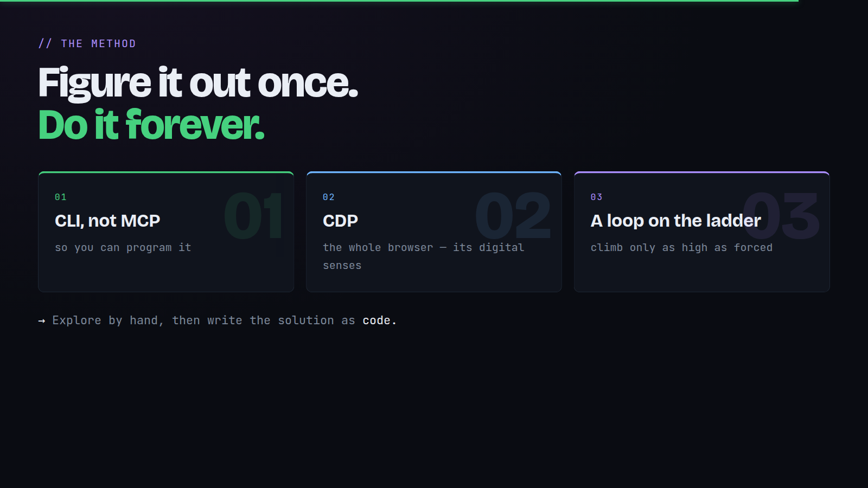Click the highlighted word 'code.'
868x488 pixels.
tap(380, 320)
